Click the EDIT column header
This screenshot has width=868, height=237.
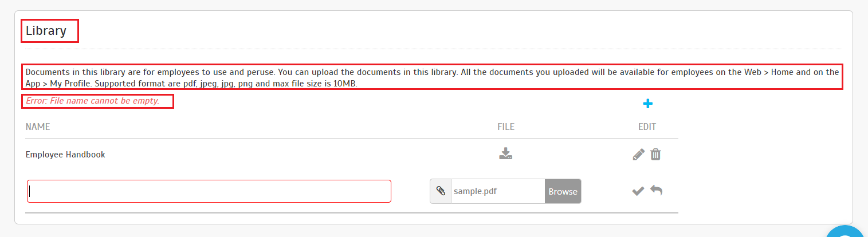coord(647,127)
